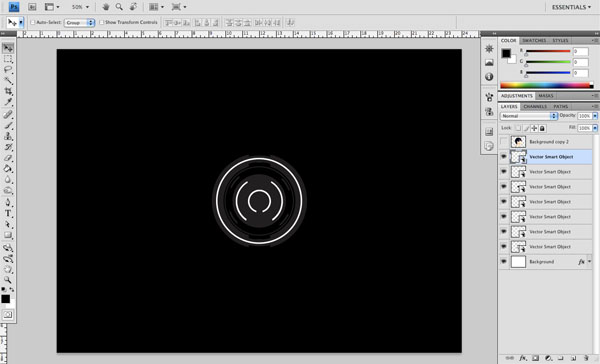Toggle Quick Mask mode button
Screen dimensions: 600x364
point(8,315)
